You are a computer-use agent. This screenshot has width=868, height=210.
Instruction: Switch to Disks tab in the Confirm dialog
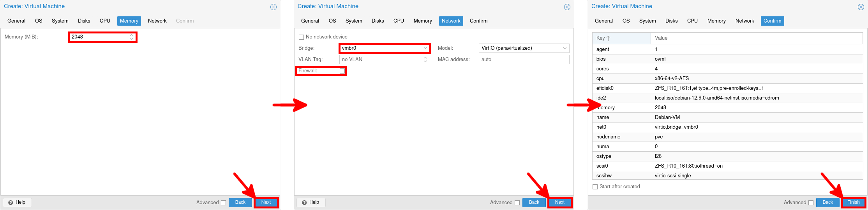tap(671, 21)
